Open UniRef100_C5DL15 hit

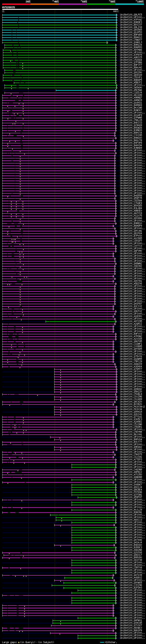click(x=131, y=120)
